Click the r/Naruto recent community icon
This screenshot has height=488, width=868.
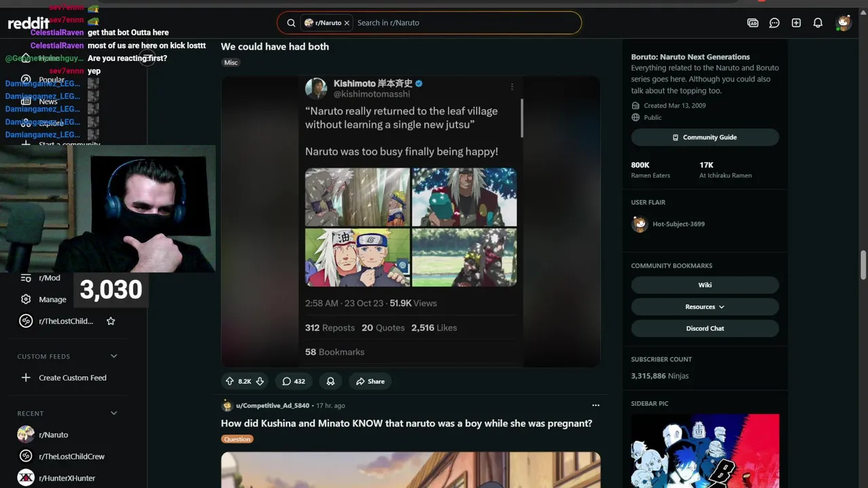tap(26, 434)
